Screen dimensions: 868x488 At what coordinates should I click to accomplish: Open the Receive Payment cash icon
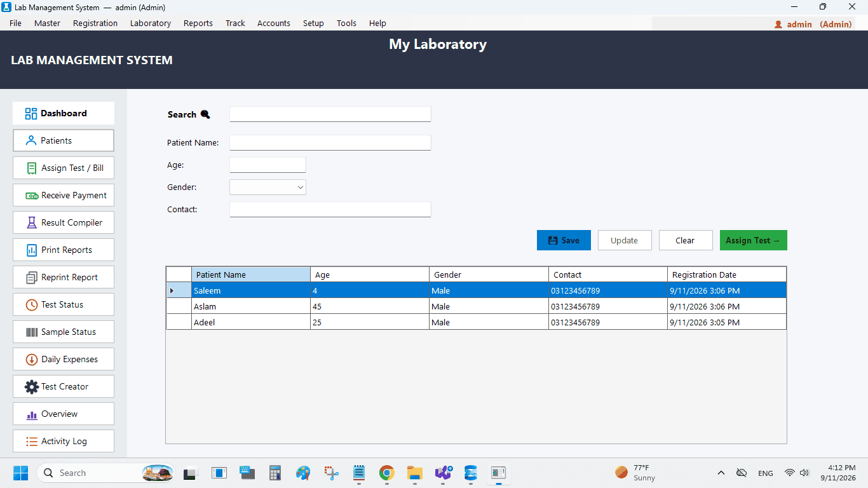(x=32, y=196)
